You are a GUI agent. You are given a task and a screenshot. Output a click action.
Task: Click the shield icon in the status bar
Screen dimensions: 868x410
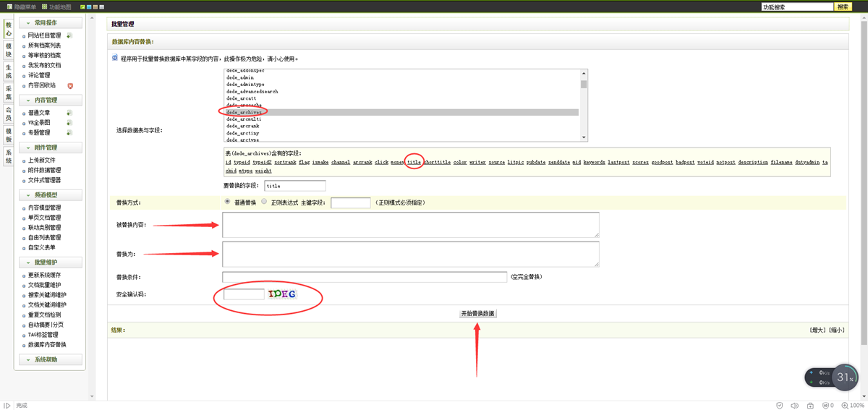coord(780,406)
